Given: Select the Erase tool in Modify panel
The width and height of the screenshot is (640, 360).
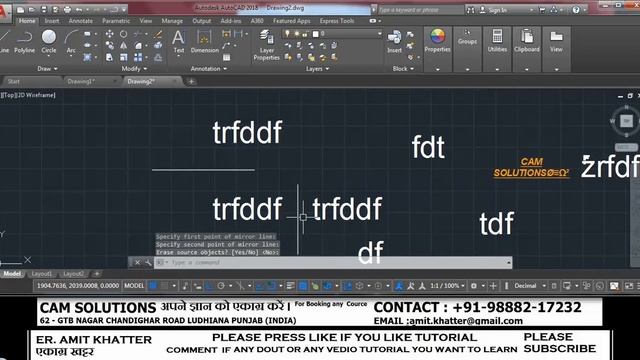Looking at the screenshot, I should click(x=158, y=34).
